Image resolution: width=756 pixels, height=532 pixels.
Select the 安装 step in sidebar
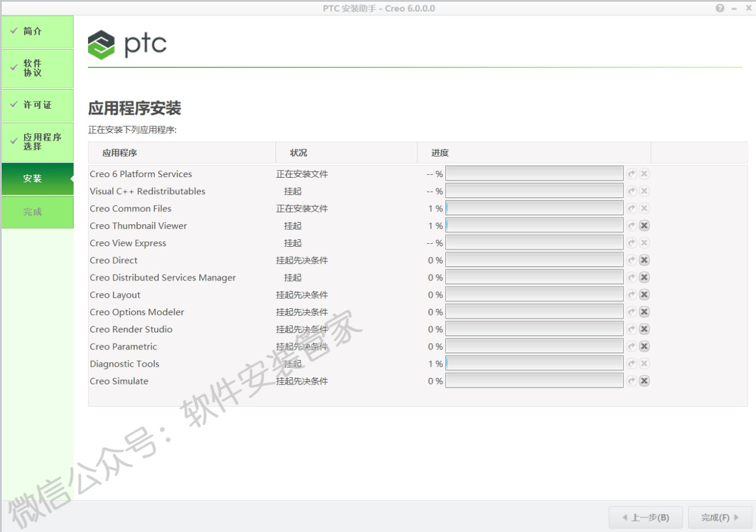[x=37, y=179]
